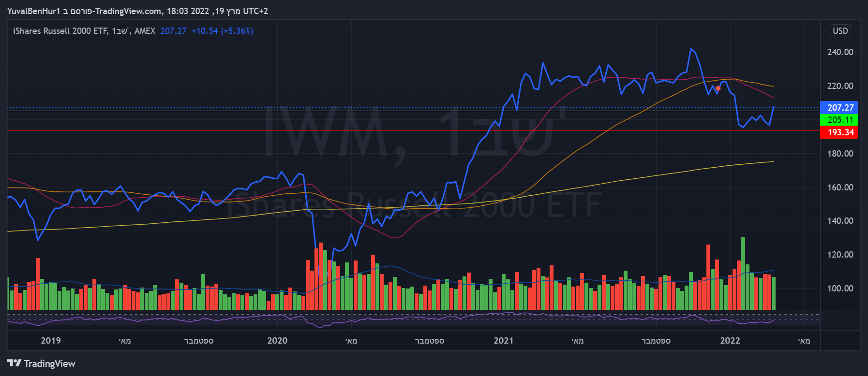Click the 160.00 price scale value
Viewport: 868px width, 376px height.
840,188
